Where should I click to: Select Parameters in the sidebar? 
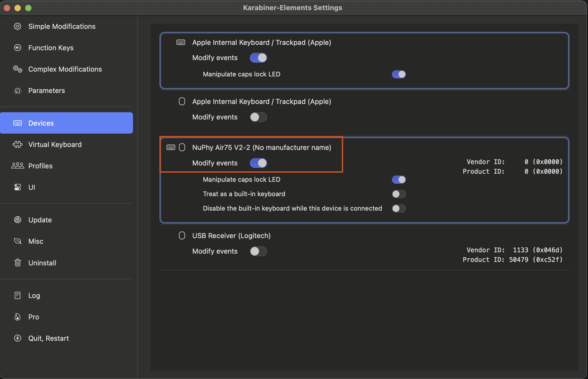click(x=66, y=91)
